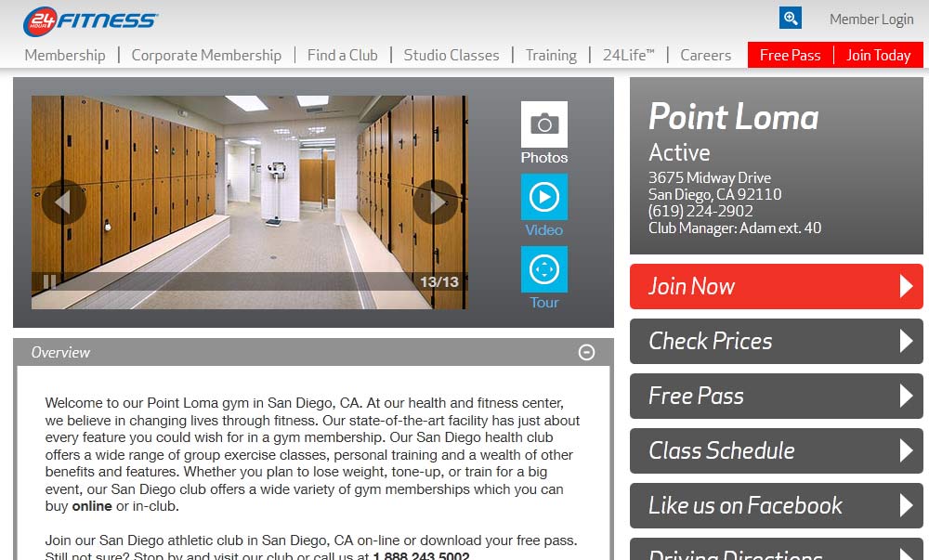
Task: Play the club Video icon
Action: tap(543, 197)
